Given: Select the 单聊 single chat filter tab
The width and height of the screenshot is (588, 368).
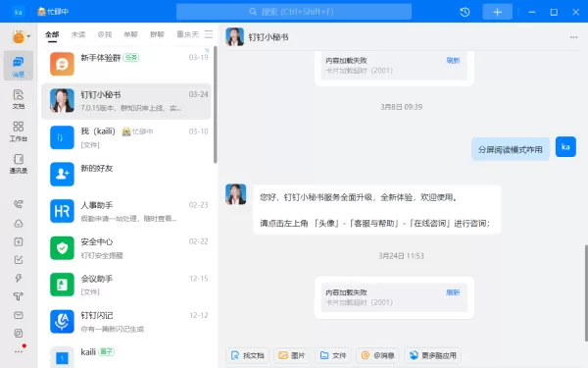Looking at the screenshot, I should [x=131, y=34].
